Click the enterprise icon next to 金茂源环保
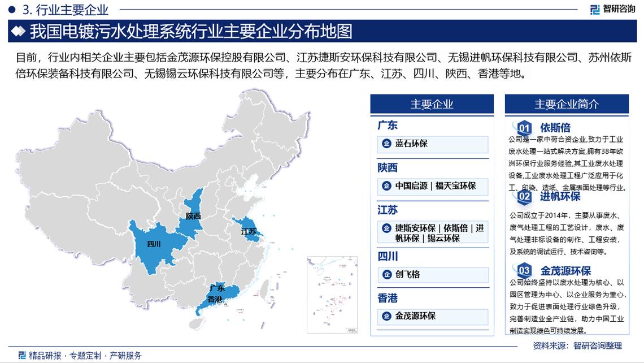Image resolution: width=644 pixels, height=363 pixels. tap(386, 316)
